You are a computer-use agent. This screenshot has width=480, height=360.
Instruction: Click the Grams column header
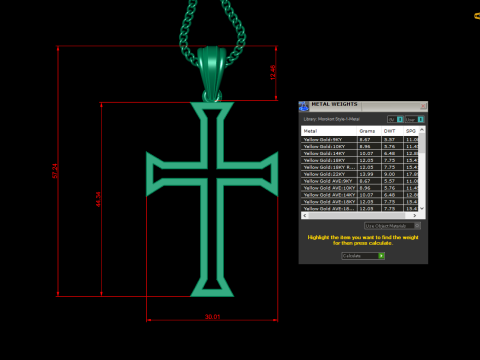click(x=369, y=131)
